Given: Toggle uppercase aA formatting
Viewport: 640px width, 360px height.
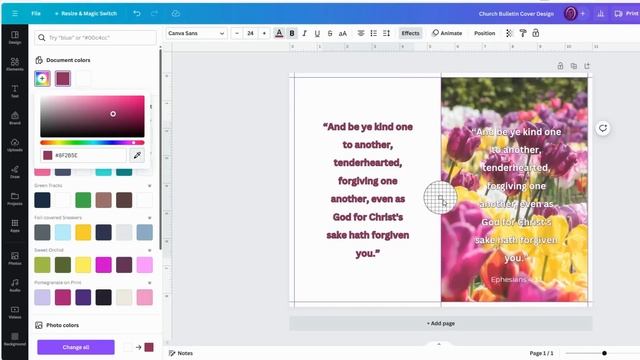Looking at the screenshot, I should tap(343, 33).
